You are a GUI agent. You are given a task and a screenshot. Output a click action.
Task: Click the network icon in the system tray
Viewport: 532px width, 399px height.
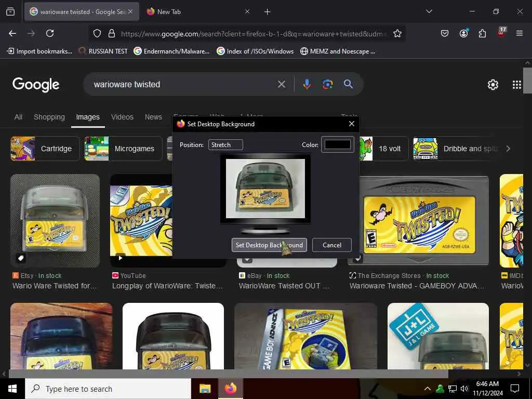(453, 389)
